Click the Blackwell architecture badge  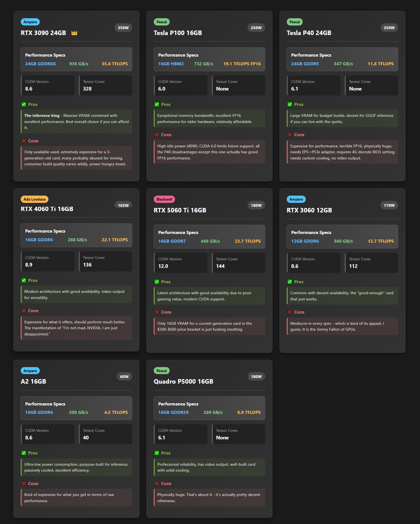(x=164, y=199)
